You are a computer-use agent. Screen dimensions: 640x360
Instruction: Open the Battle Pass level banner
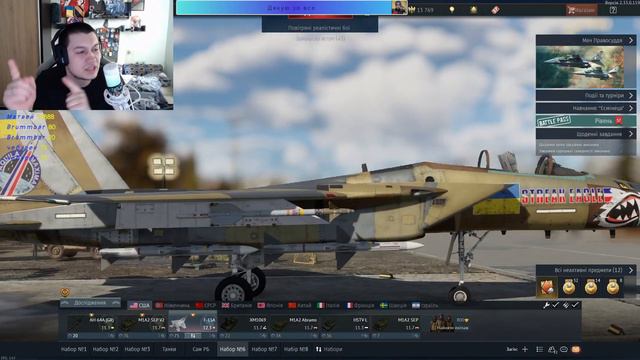(586, 121)
